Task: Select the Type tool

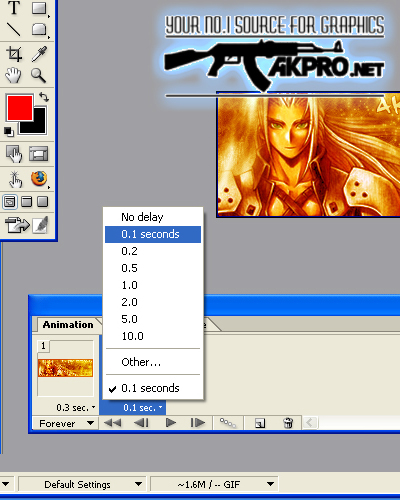Action: click(x=14, y=8)
